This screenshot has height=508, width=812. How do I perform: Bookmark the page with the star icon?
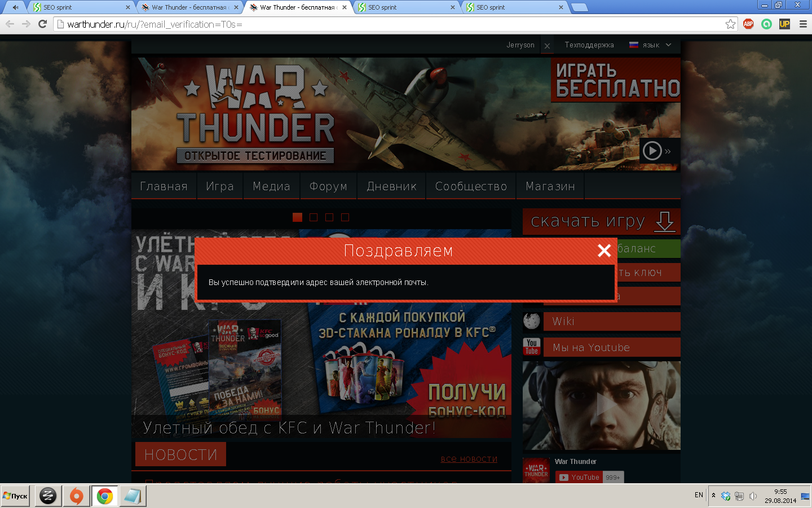(730, 24)
